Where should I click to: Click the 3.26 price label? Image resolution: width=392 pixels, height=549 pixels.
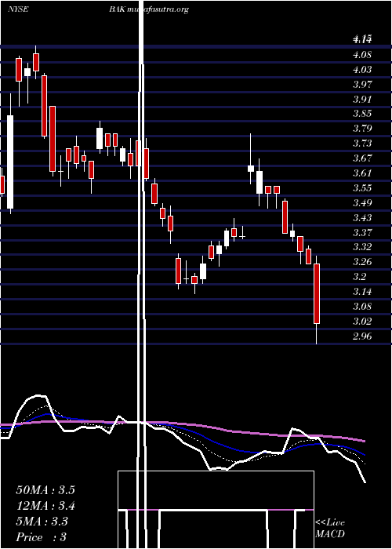pyautogui.click(x=362, y=262)
